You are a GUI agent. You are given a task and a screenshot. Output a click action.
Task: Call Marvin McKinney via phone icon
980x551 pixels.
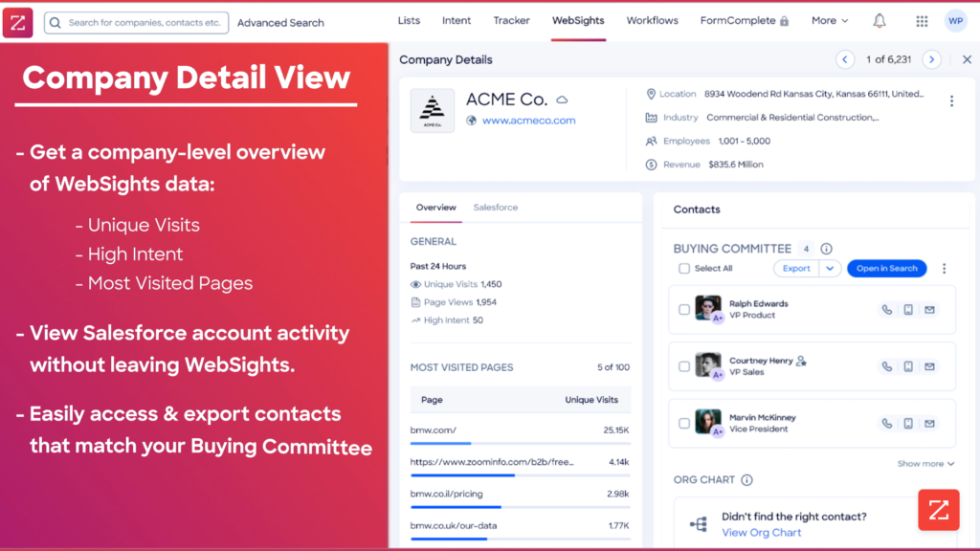pos(887,424)
